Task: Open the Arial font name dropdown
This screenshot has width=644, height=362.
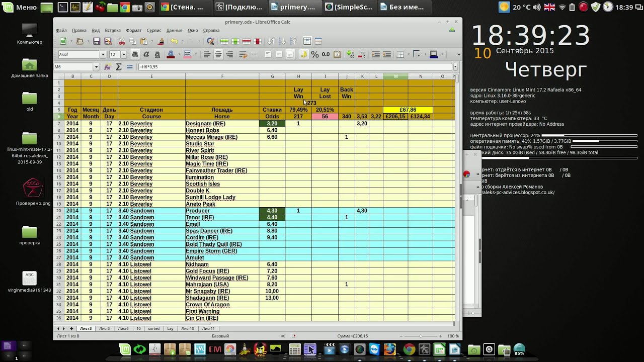Action: (103, 54)
